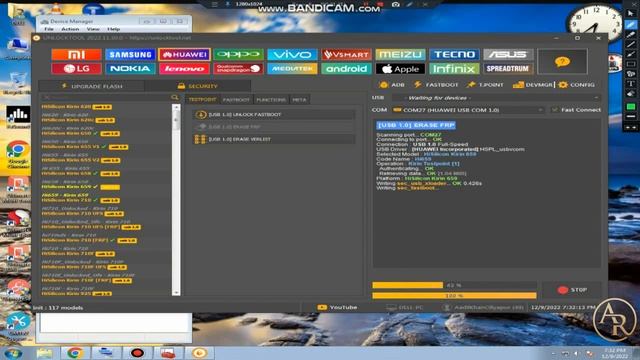Image resolution: width=640 pixels, height=360 pixels.
Task: Run [USB 1.0] ERASE VERLIST
Action: (273, 139)
